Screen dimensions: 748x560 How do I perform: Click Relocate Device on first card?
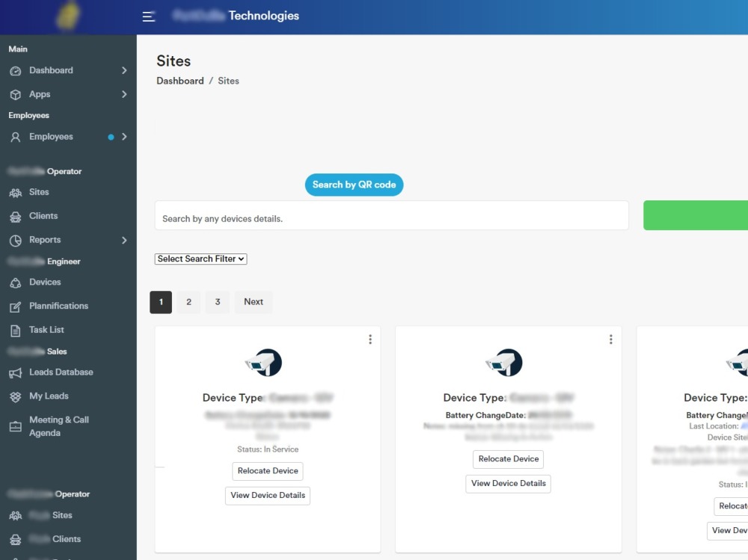[x=268, y=471]
